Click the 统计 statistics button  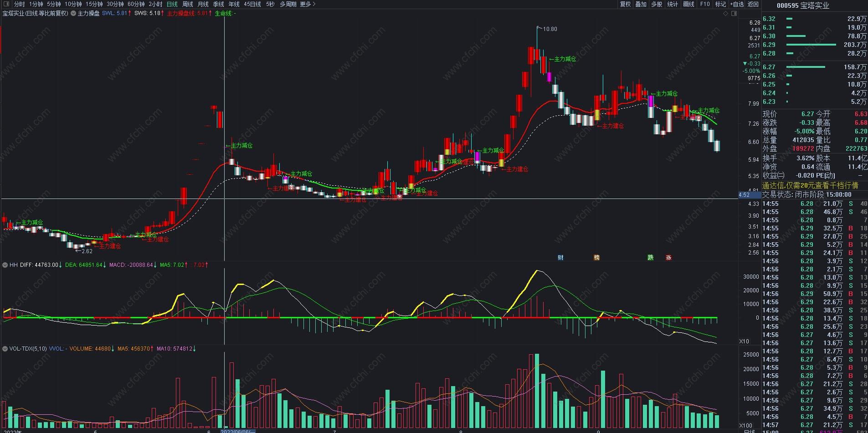tap(673, 4)
